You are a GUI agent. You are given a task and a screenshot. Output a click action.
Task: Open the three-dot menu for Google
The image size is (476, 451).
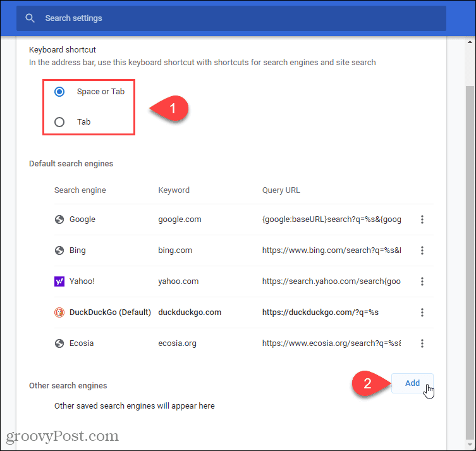[422, 219]
